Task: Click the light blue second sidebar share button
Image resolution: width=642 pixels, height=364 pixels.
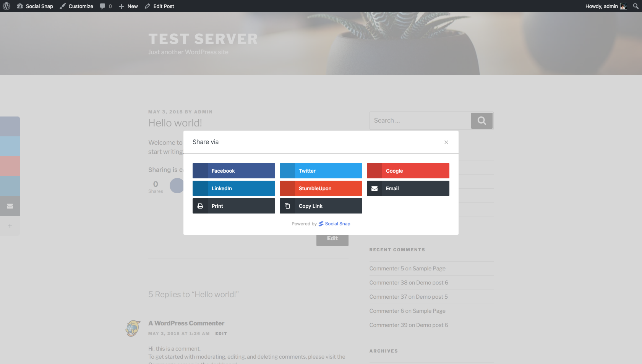Action: click(x=10, y=146)
